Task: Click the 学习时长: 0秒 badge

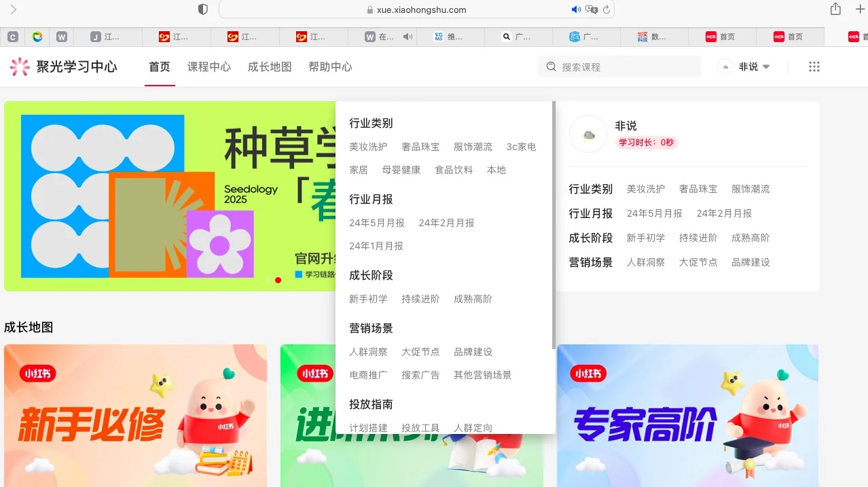Action: point(647,143)
